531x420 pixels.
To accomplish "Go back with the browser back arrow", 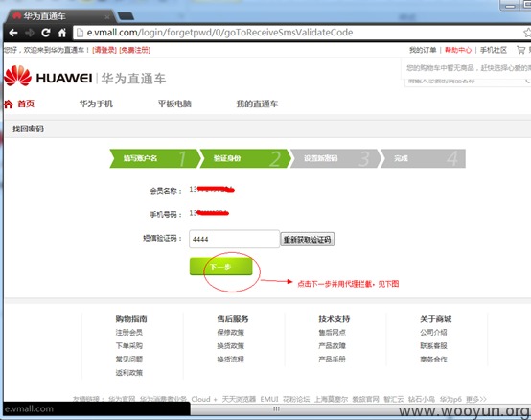I will (13, 33).
